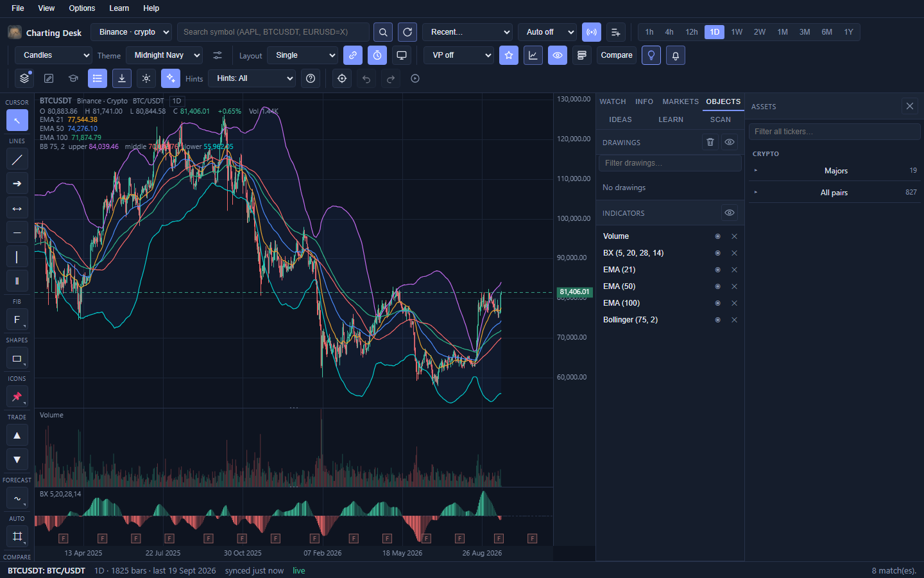Select the trend line drawing tool
924x578 pixels.
click(x=17, y=159)
